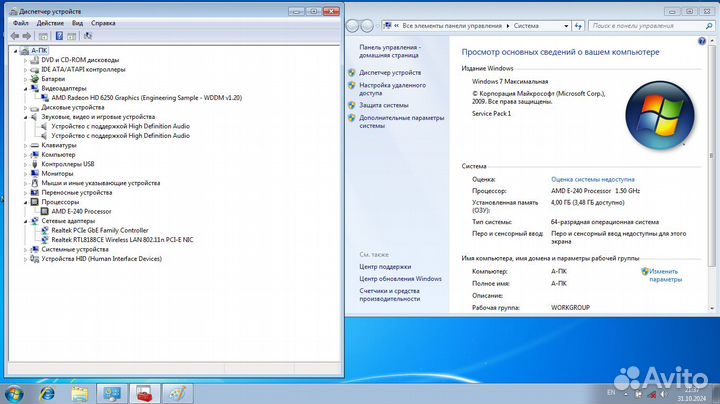Click the Изменить параметры link

coord(664,275)
